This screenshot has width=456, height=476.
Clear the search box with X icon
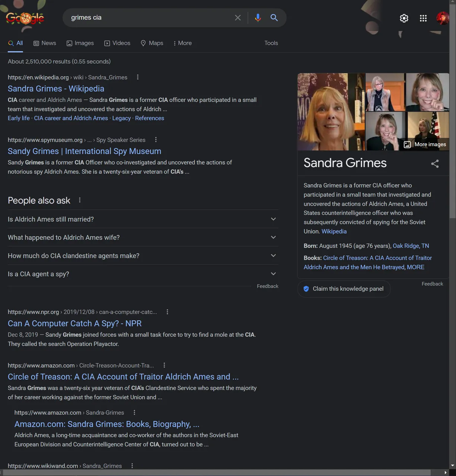coord(237,17)
